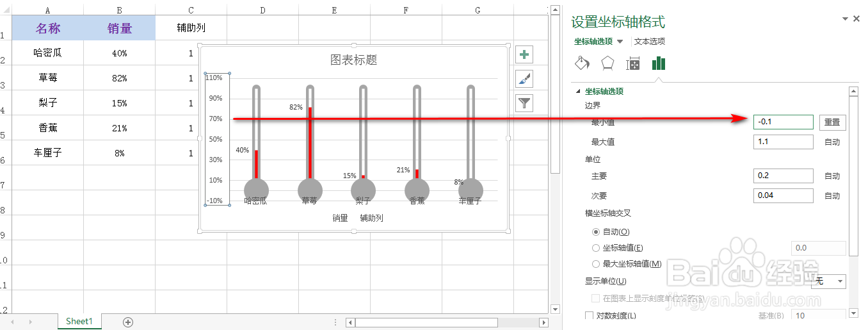Image resolution: width=868 pixels, height=330 pixels.
Task: Collapse the 坐标轴选项 section
Action: tap(579, 91)
